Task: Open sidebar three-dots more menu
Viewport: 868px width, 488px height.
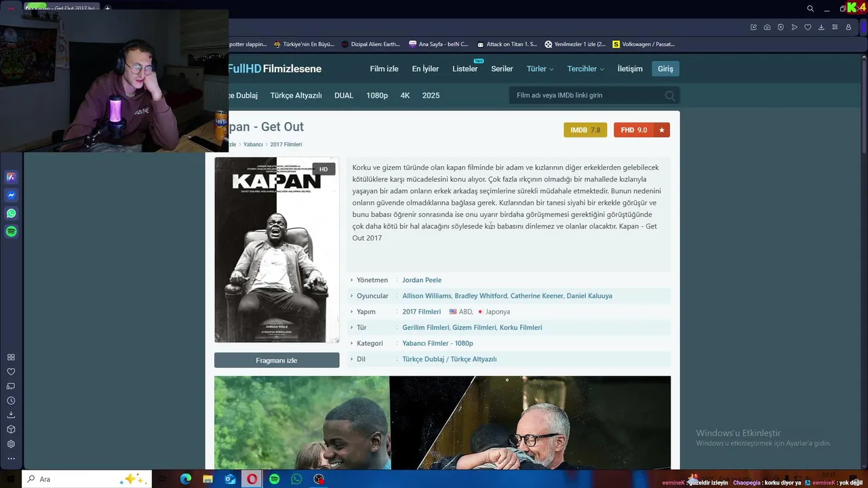Action: pyautogui.click(x=11, y=459)
